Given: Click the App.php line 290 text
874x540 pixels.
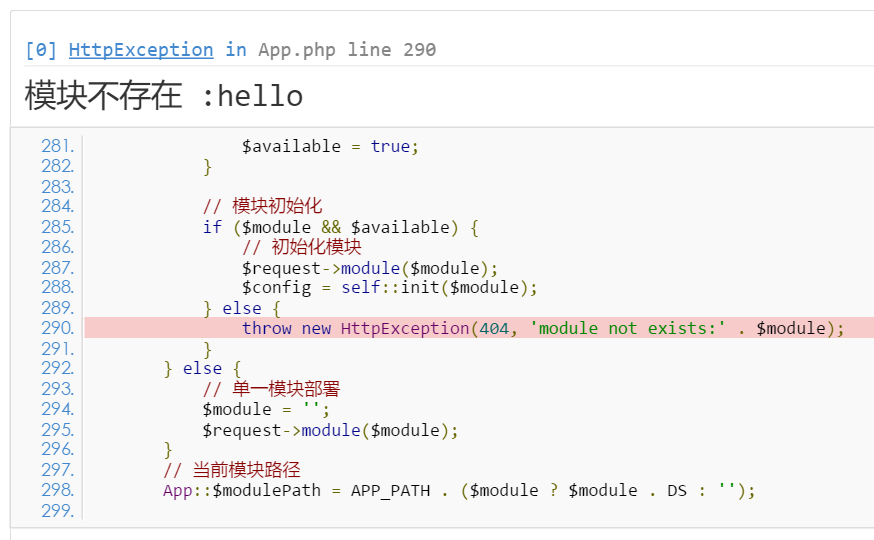Looking at the screenshot, I should pyautogui.click(x=347, y=50).
